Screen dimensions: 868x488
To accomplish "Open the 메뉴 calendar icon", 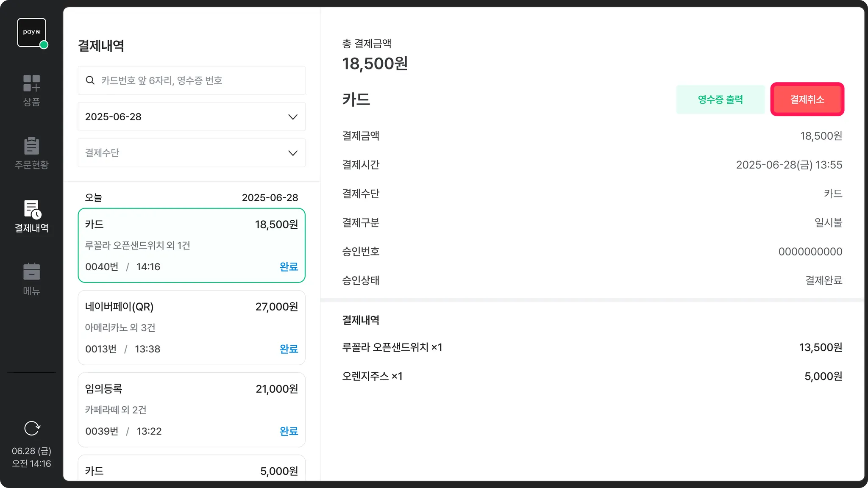I will (31, 272).
